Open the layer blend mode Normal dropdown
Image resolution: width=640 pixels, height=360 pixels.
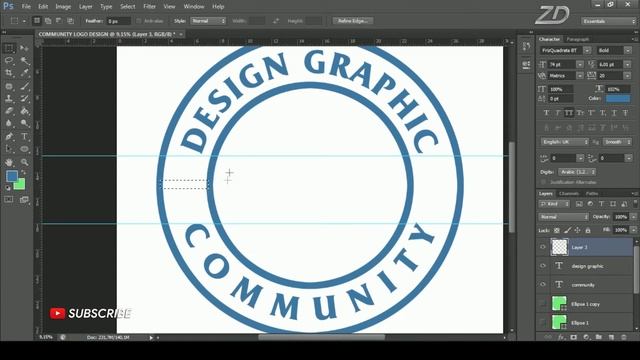coord(564,217)
